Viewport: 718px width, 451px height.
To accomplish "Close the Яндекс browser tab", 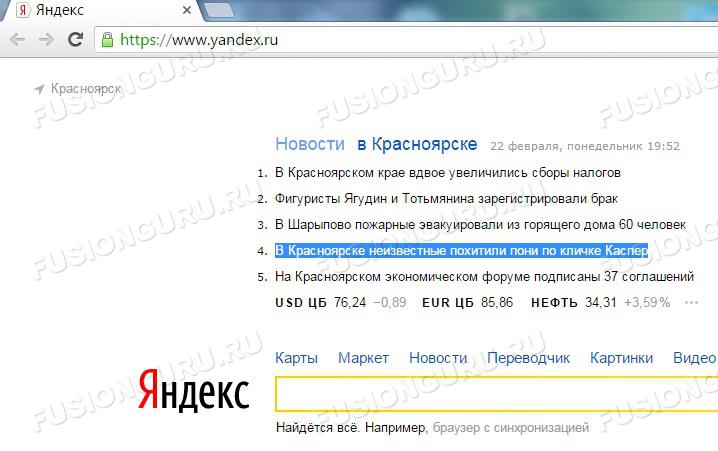I will coord(187,10).
